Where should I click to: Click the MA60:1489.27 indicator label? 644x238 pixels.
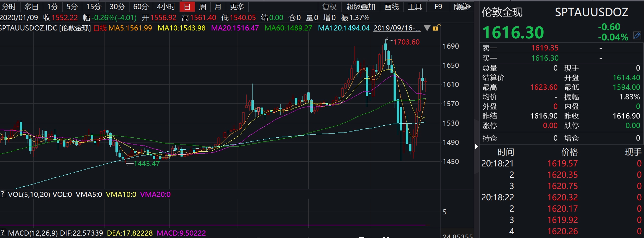pyautogui.click(x=288, y=28)
